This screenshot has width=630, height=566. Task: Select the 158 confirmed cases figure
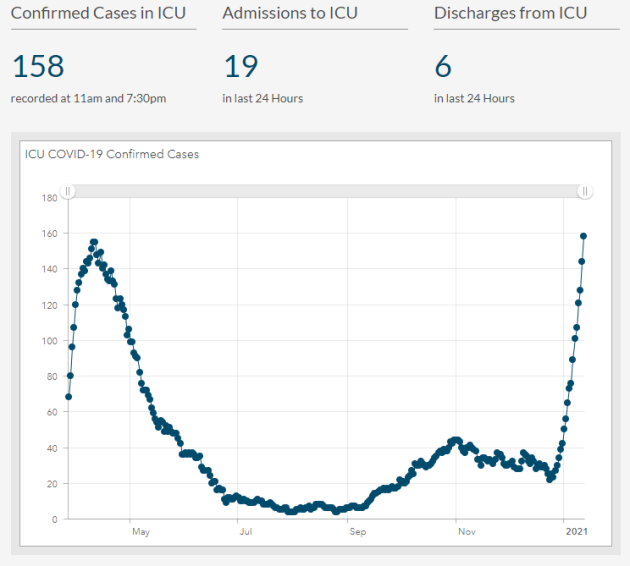pos(38,66)
